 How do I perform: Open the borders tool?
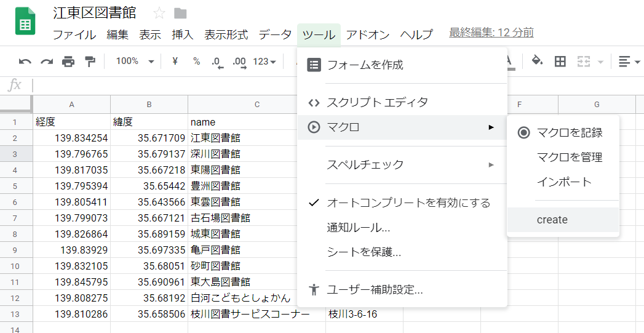[x=560, y=62]
